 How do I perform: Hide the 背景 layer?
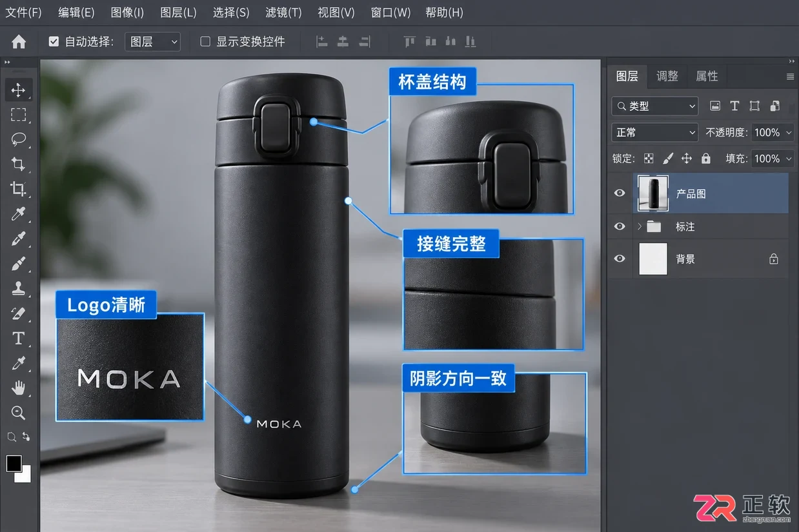(620, 259)
